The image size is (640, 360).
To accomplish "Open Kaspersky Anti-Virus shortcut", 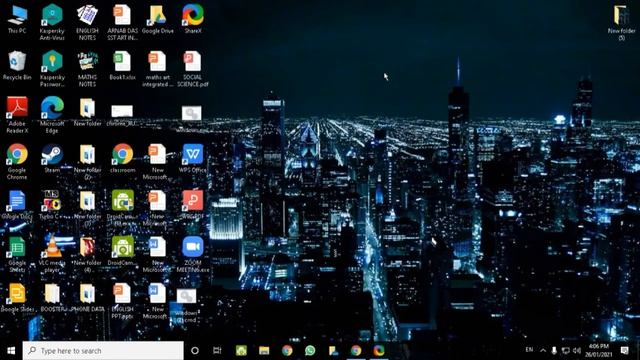I will [x=52, y=22].
